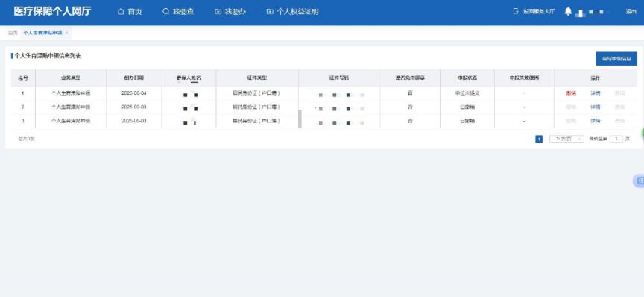This screenshot has height=297, width=644.
Task: Click the 业务类型 column header
Action: pos(71,78)
